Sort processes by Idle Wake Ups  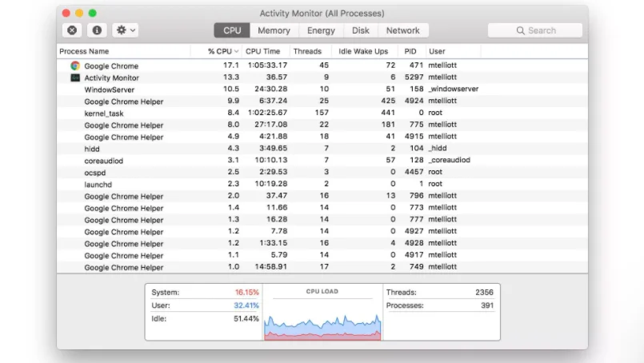click(x=363, y=51)
